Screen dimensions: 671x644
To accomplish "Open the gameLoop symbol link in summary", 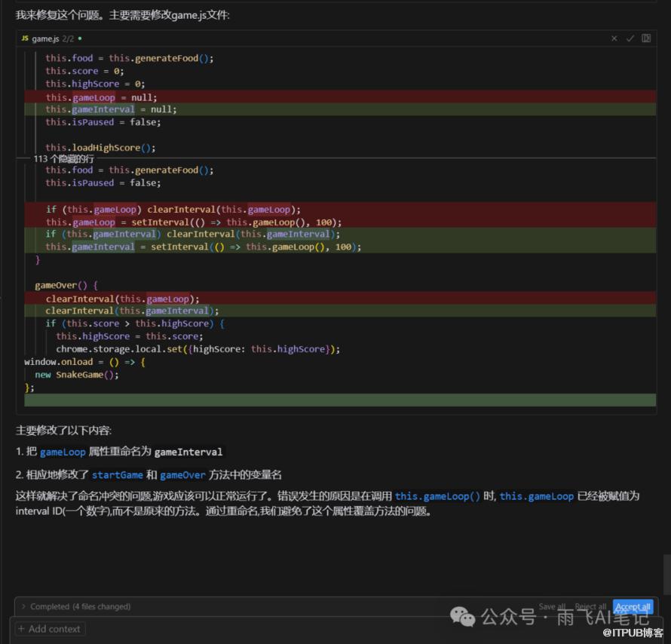I will [63, 452].
